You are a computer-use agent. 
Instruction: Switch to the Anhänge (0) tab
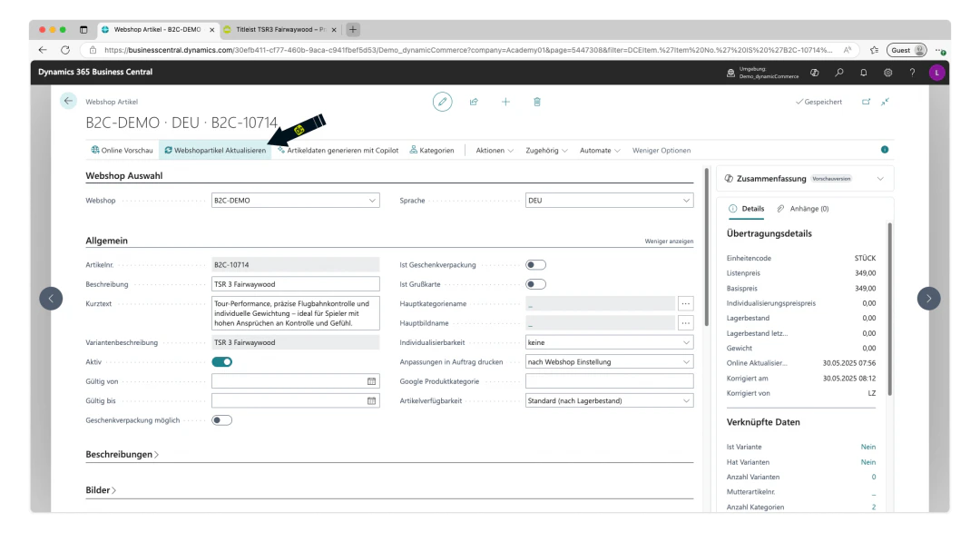(802, 209)
